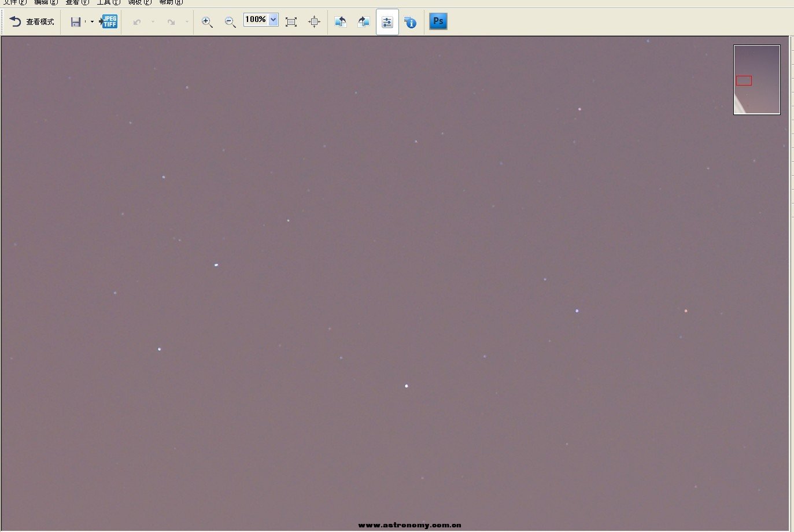Toggle the tool palette sliders icon
This screenshot has height=532, width=794.
coord(387,22)
